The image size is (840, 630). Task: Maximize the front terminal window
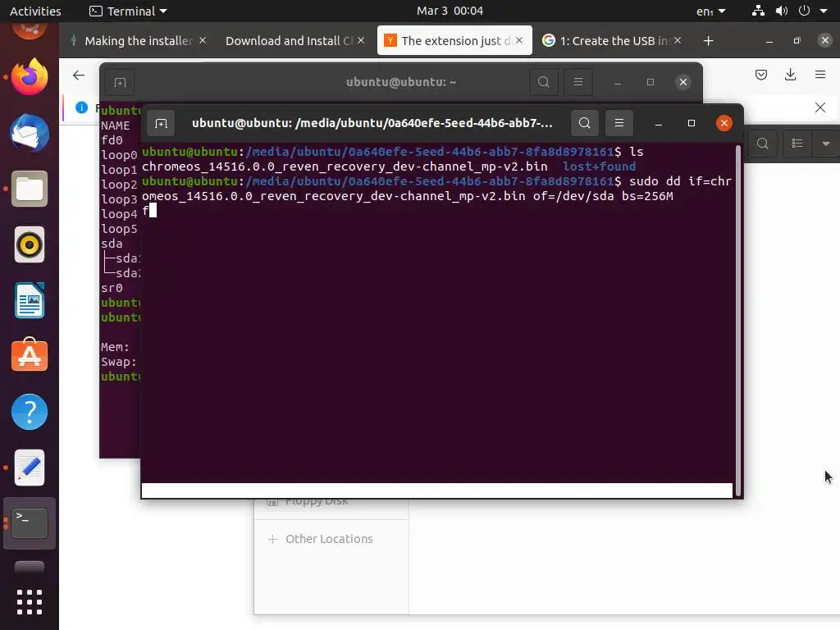[691, 123]
